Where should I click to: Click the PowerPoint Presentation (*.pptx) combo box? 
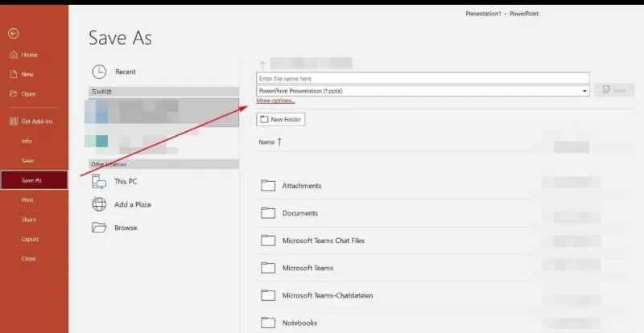[x=423, y=91]
